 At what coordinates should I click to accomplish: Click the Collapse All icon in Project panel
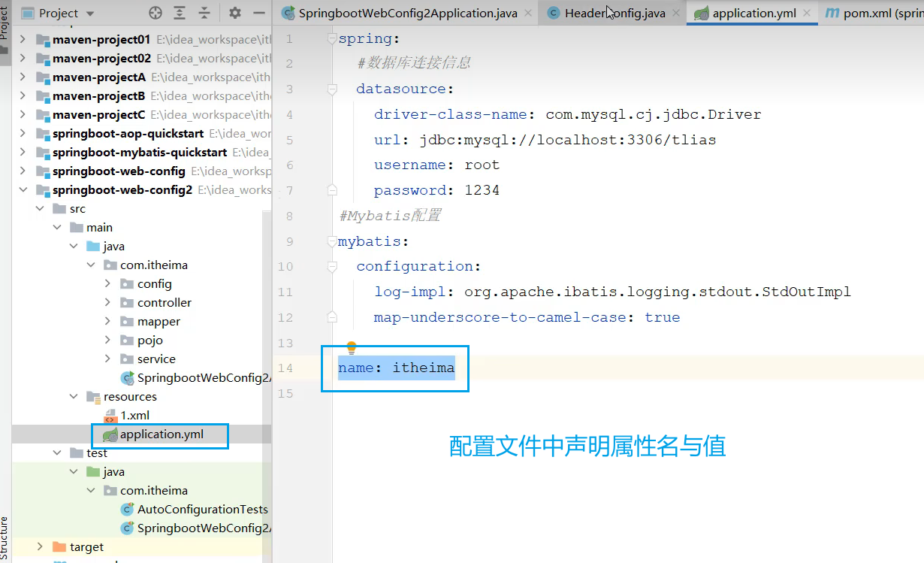(204, 13)
